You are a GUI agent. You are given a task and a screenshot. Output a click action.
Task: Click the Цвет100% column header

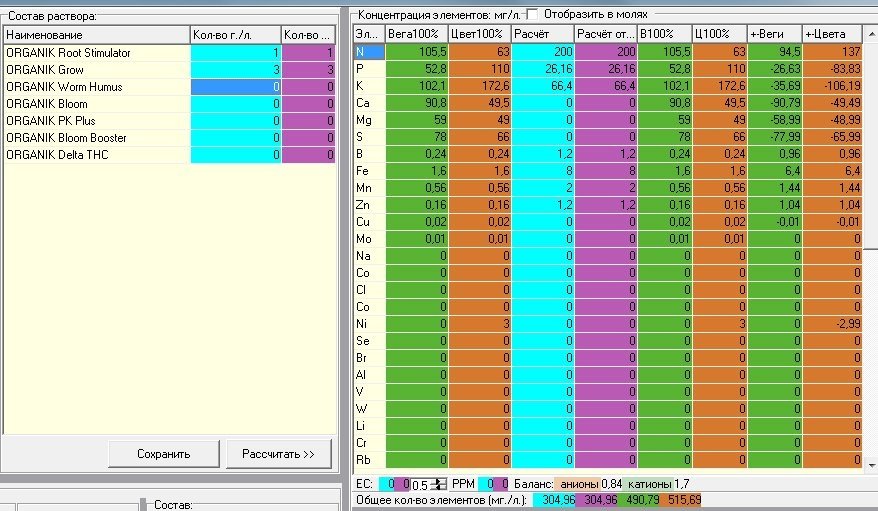tap(480, 34)
